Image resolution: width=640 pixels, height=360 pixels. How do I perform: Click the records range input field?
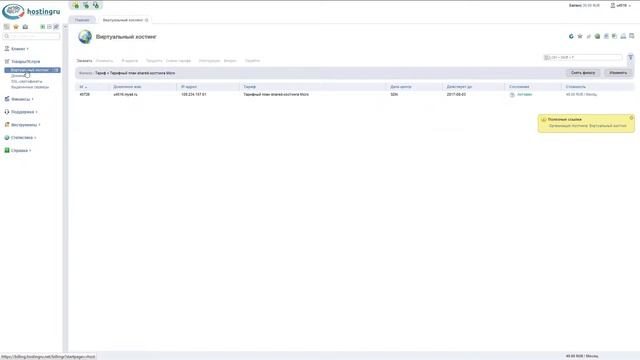583,58
